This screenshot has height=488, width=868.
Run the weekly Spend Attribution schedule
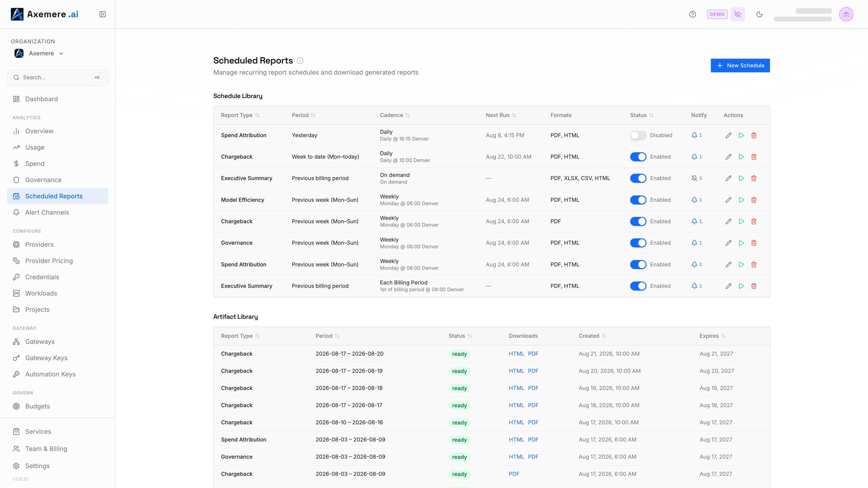coord(741,265)
